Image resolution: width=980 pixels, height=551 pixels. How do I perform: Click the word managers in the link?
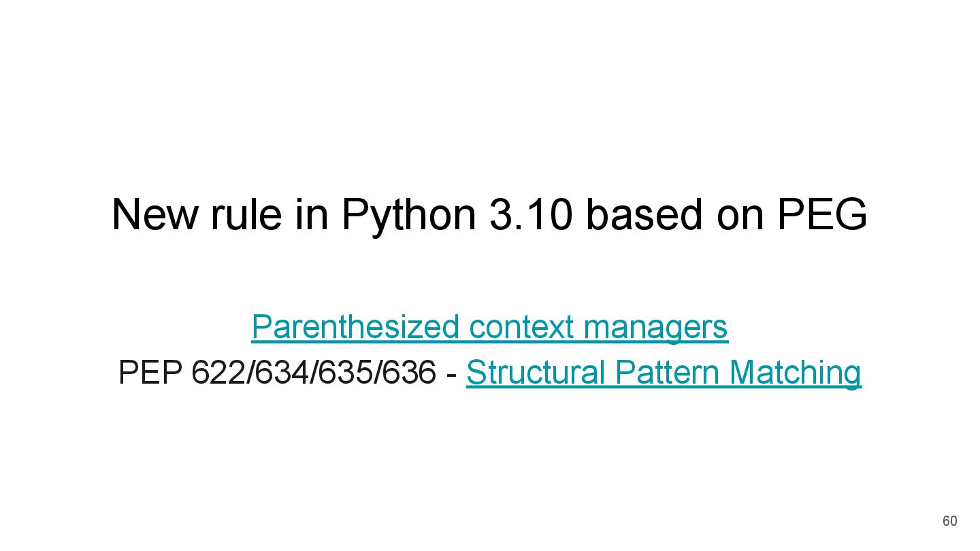click(656, 327)
